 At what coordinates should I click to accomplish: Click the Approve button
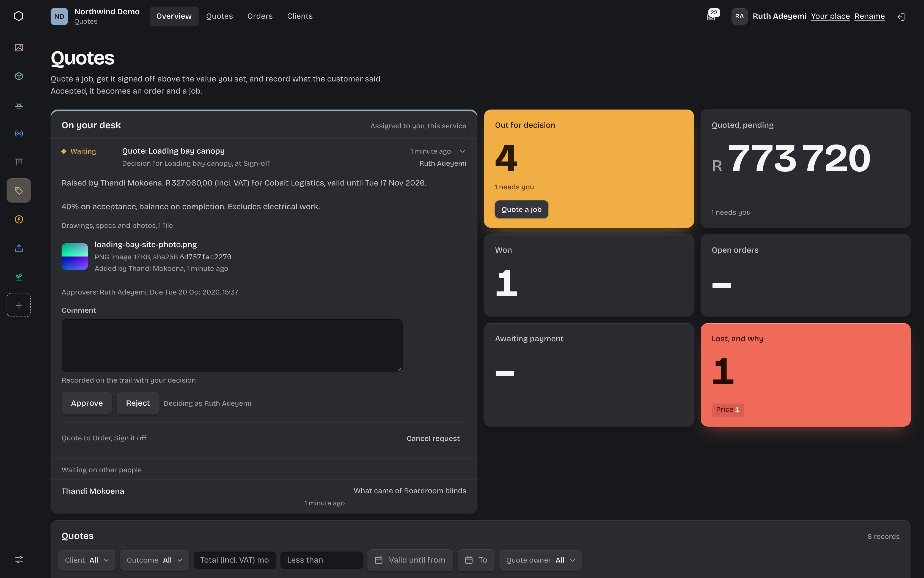pos(87,403)
